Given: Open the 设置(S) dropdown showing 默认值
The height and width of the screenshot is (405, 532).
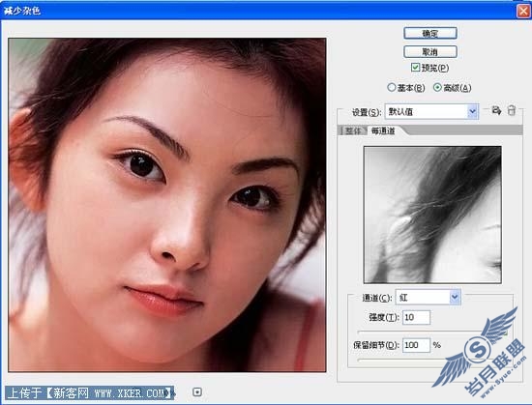Looking at the screenshot, I should click(432, 111).
